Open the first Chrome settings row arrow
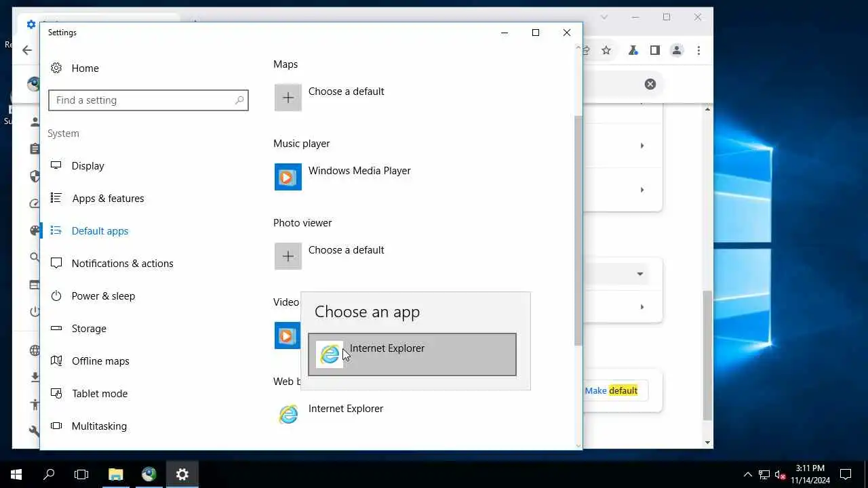 tap(642, 146)
